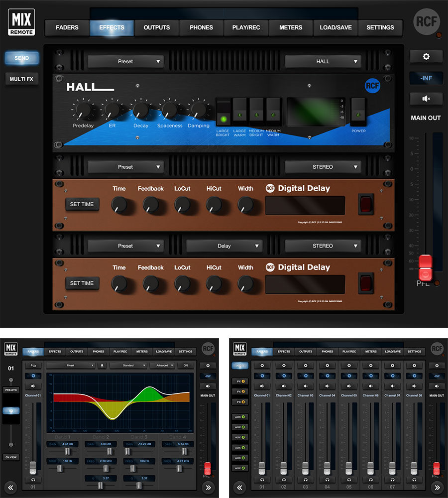Click the AUX 1 button in faders screen
This screenshot has width=448, height=498.
[x=240, y=417]
